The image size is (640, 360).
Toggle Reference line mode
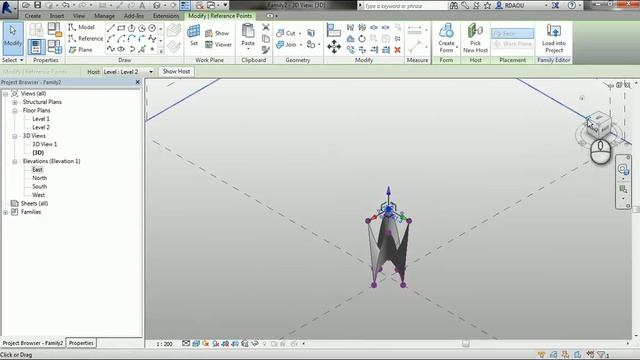tap(86, 38)
